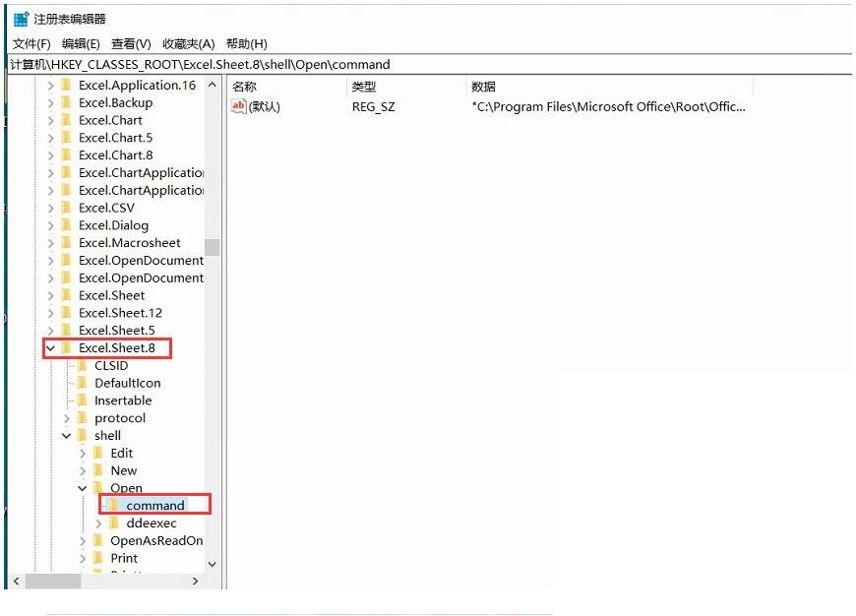This screenshot has width=856, height=616.
Task: Click the Excel.Backup folder icon
Action: click(67, 102)
